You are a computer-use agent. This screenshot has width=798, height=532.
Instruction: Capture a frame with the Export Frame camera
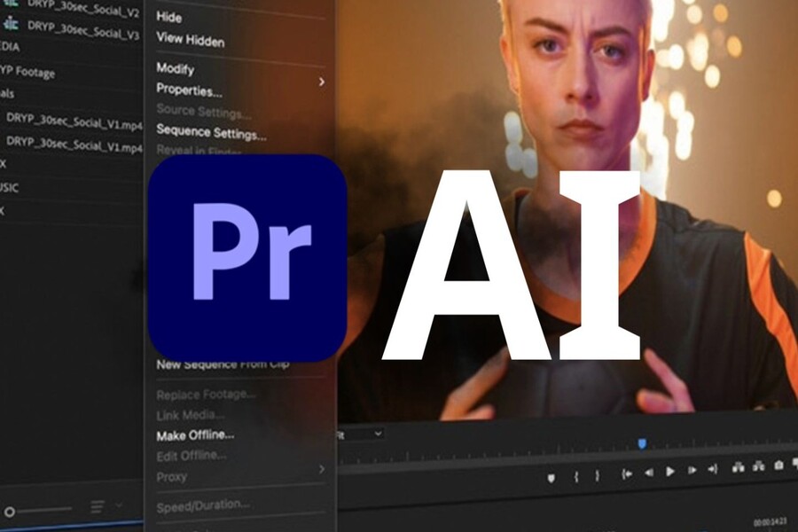(x=779, y=466)
